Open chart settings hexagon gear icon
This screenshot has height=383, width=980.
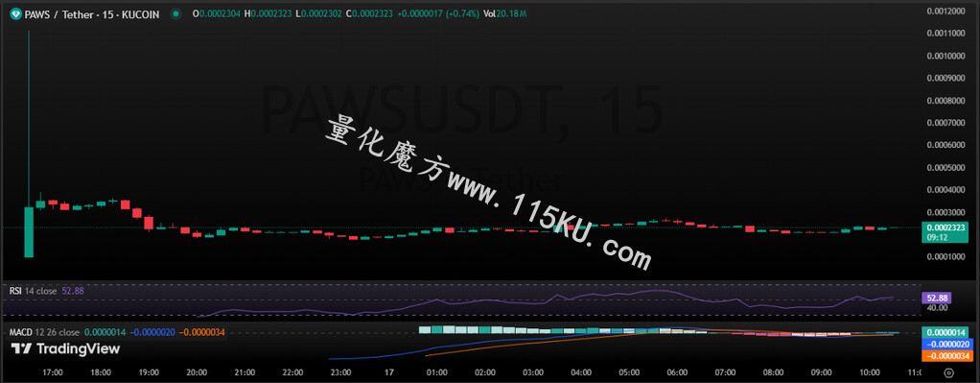(x=948, y=373)
